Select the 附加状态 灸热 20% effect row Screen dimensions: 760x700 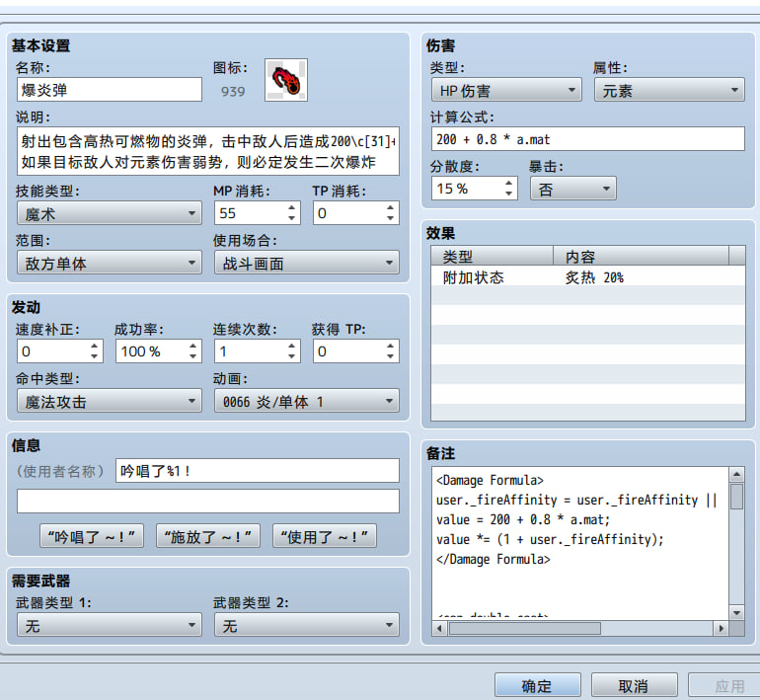tap(588, 277)
